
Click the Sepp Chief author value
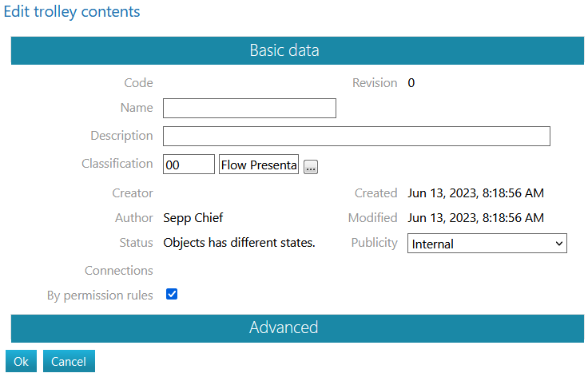coord(193,217)
